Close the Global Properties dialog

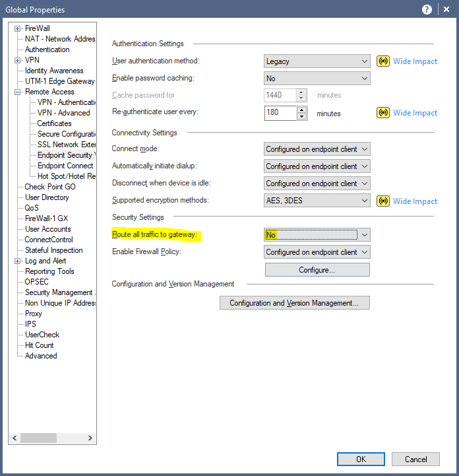pos(446,9)
